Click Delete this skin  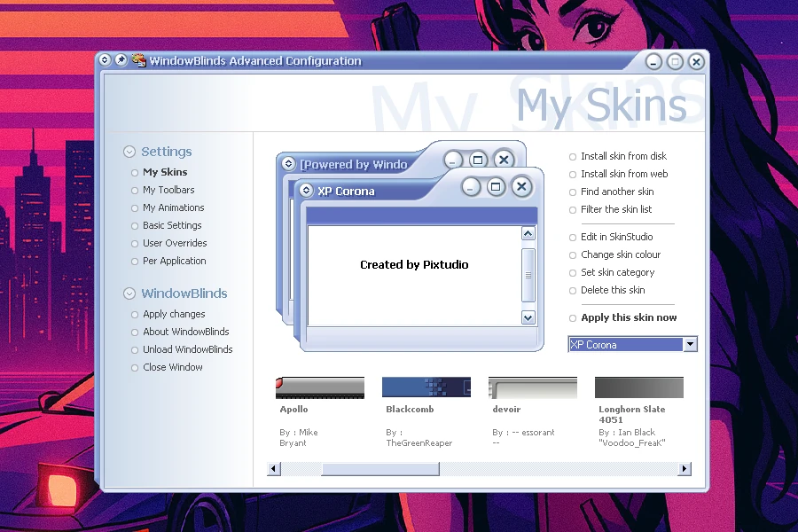point(613,290)
